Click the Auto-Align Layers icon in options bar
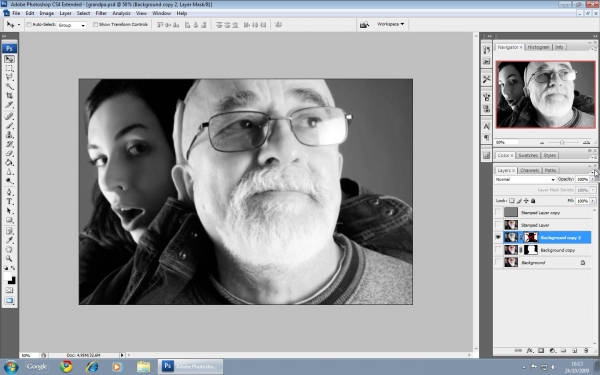The height and width of the screenshot is (375, 600). 278,24
